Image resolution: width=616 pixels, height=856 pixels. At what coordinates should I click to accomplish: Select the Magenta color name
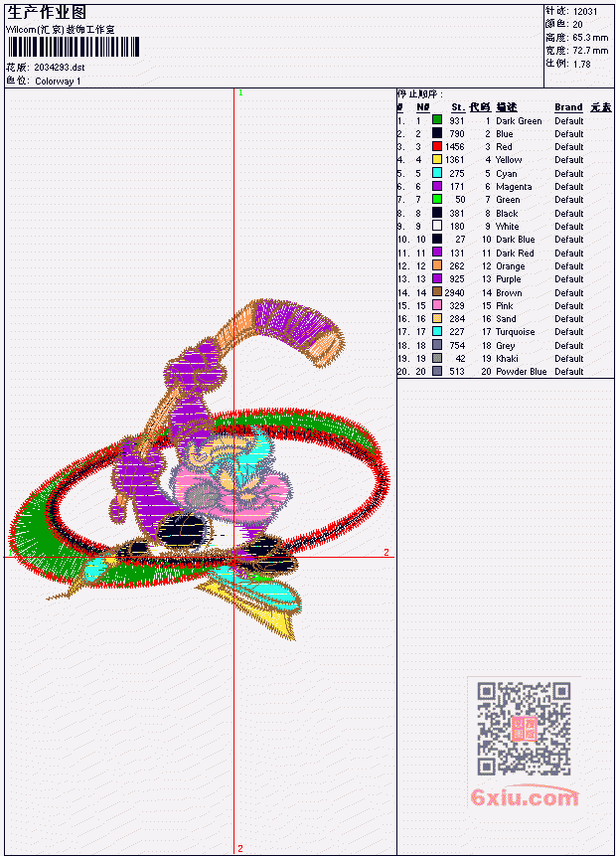pos(514,187)
